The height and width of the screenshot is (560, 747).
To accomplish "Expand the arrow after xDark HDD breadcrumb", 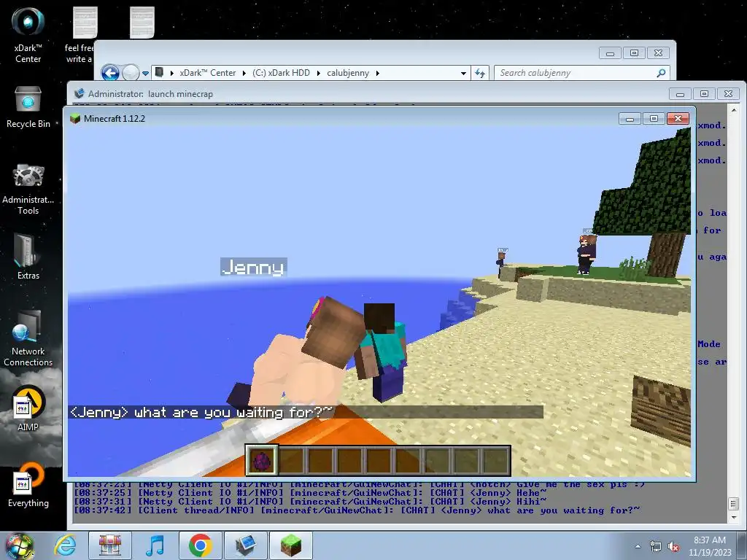I will pyautogui.click(x=318, y=73).
